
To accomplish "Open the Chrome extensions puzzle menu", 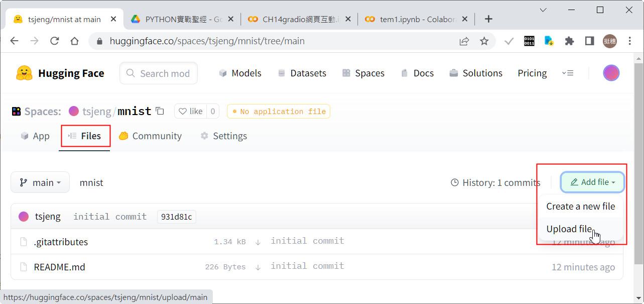I will click(569, 41).
